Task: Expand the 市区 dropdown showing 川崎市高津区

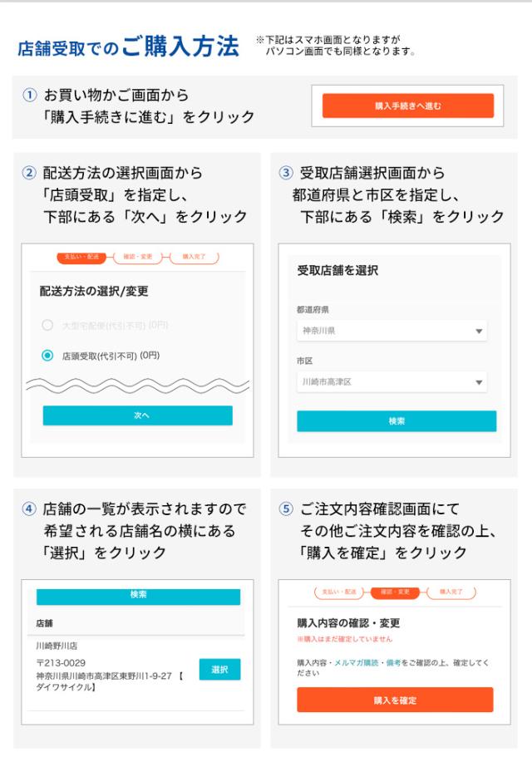Action: [392, 382]
